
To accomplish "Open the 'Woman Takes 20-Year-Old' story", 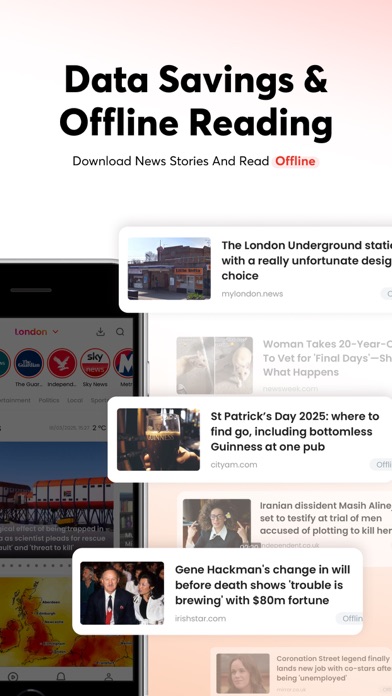I will [x=327, y=358].
